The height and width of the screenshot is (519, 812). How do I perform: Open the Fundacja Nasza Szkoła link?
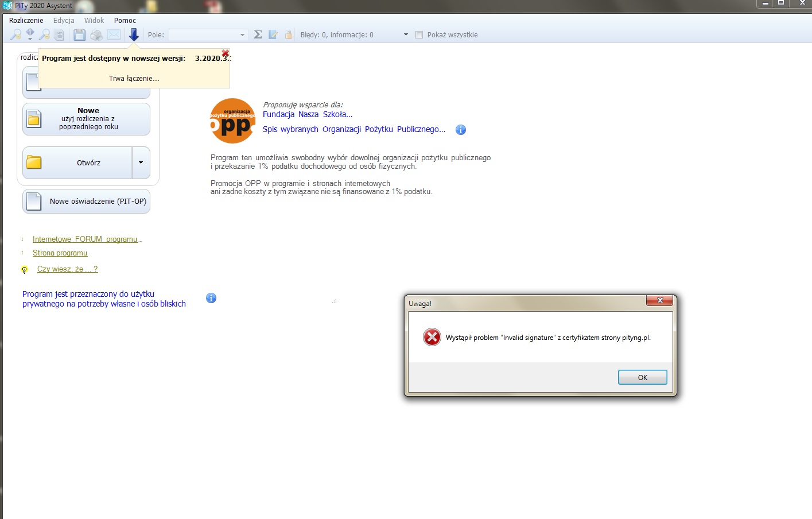click(x=307, y=115)
